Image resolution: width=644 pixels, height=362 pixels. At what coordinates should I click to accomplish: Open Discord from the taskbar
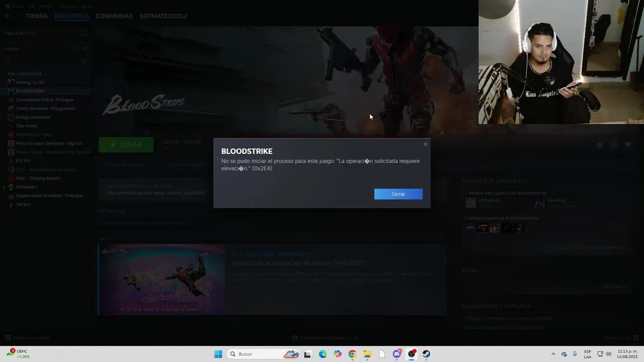[x=397, y=354]
